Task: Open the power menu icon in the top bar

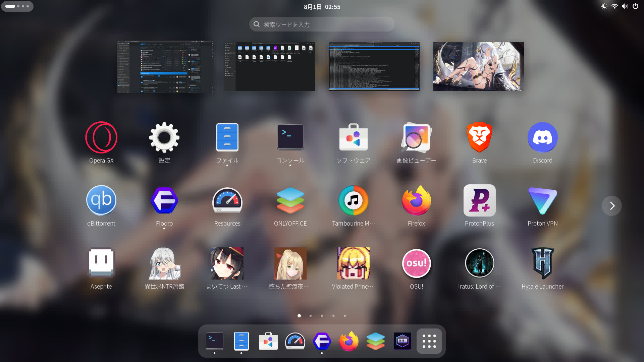Action: (x=635, y=6)
